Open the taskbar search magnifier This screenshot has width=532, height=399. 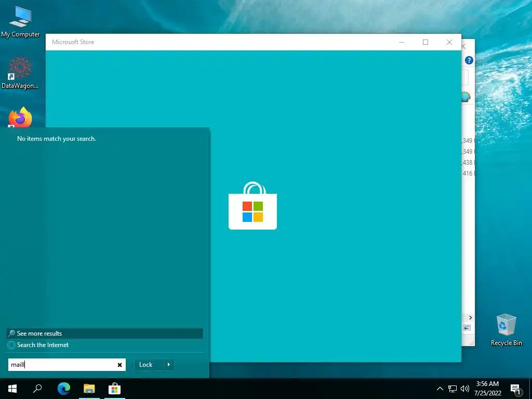37,389
